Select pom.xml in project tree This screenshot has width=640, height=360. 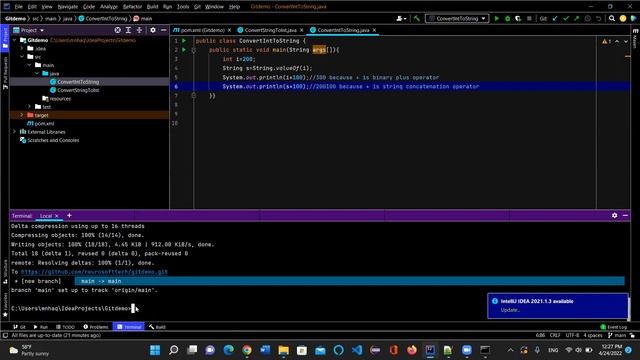click(41, 123)
